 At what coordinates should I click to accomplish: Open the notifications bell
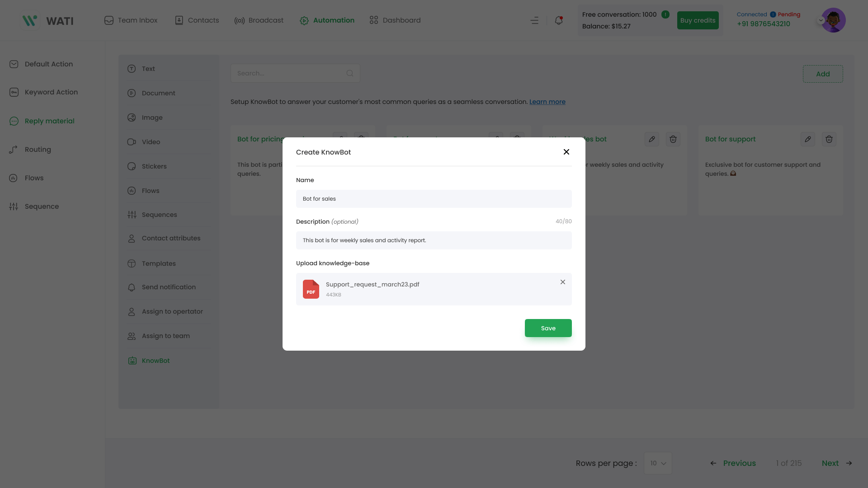click(559, 20)
